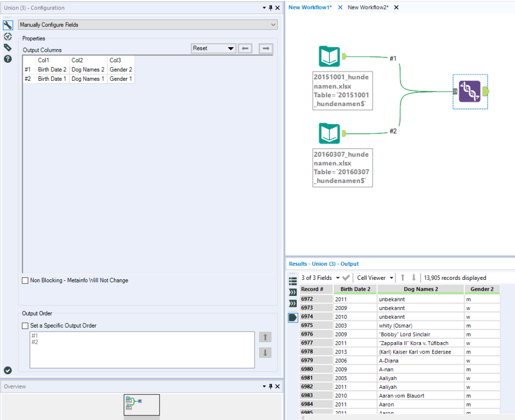Viewport: 515px width, 420px height.
Task: Select the wrench Configuration icon
Action: tap(7, 25)
